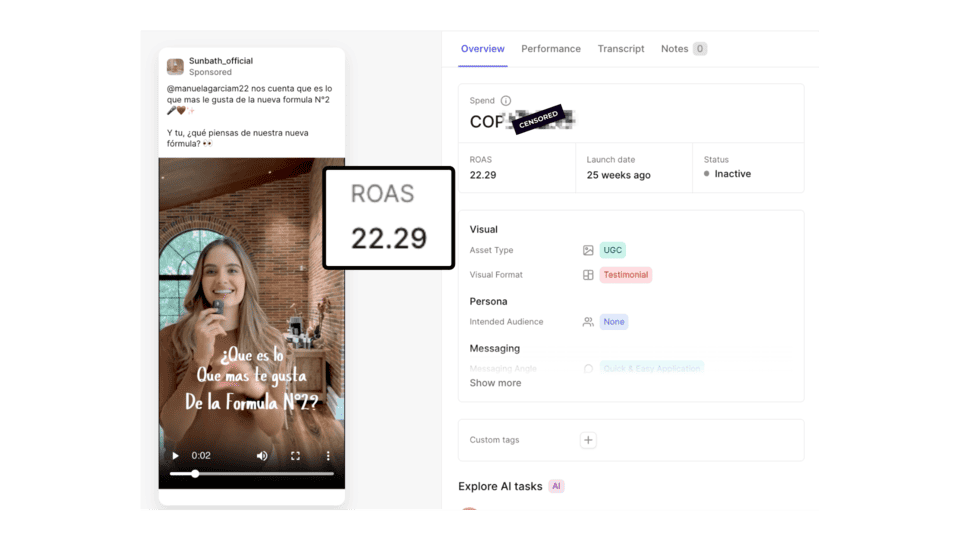The width and height of the screenshot is (960, 540).
Task: Click the None intended audience tag
Action: click(x=613, y=321)
